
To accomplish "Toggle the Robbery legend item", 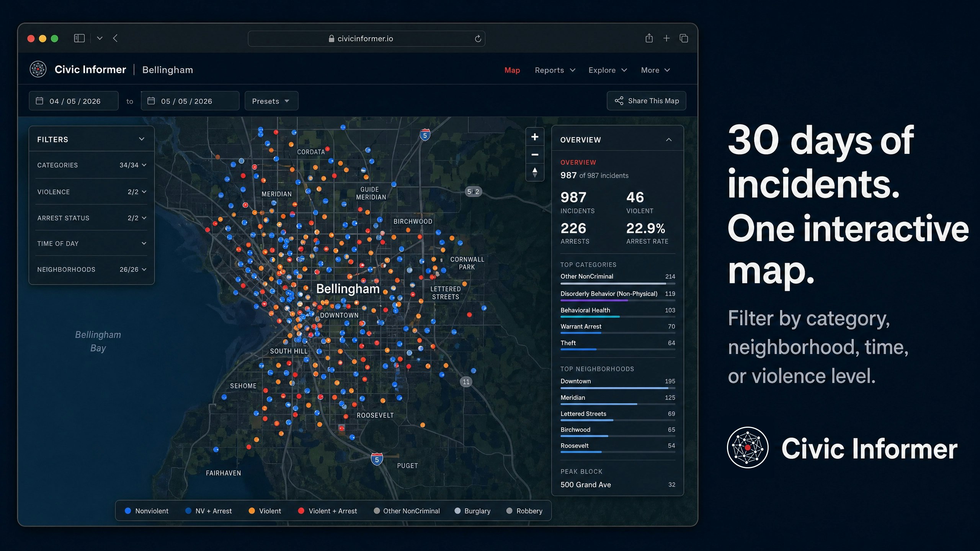I will point(524,511).
